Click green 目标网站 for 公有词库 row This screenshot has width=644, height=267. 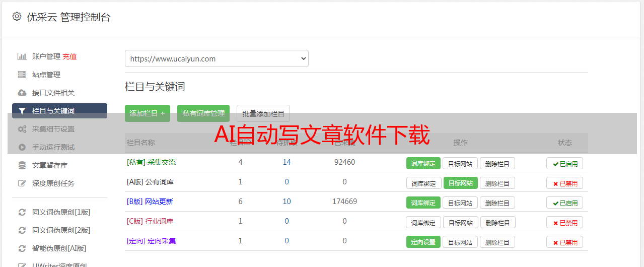point(460,183)
